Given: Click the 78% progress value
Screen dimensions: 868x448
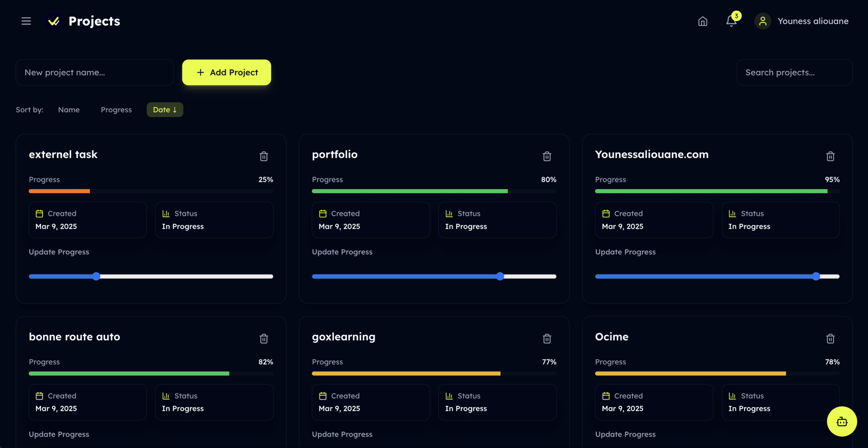Looking at the screenshot, I should click(x=832, y=362).
